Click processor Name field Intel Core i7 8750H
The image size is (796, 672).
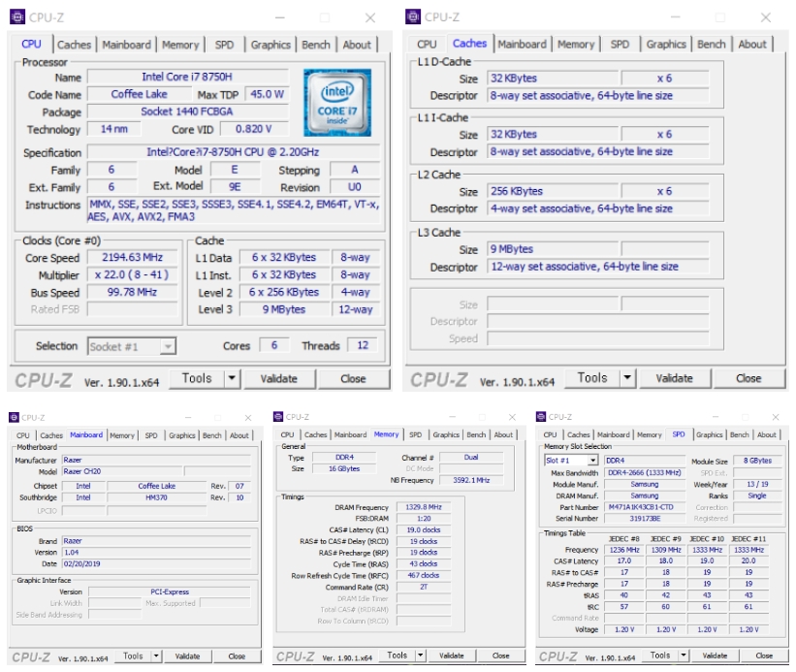coord(188,77)
